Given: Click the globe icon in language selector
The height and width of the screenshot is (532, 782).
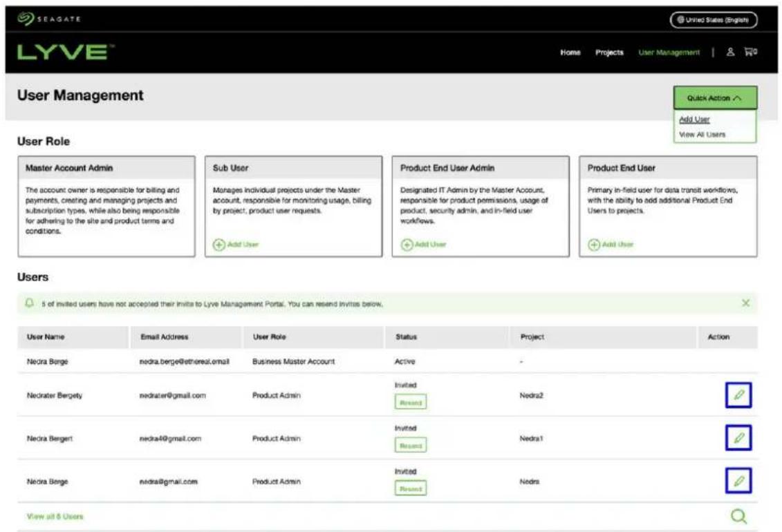Looking at the screenshot, I should [680, 20].
